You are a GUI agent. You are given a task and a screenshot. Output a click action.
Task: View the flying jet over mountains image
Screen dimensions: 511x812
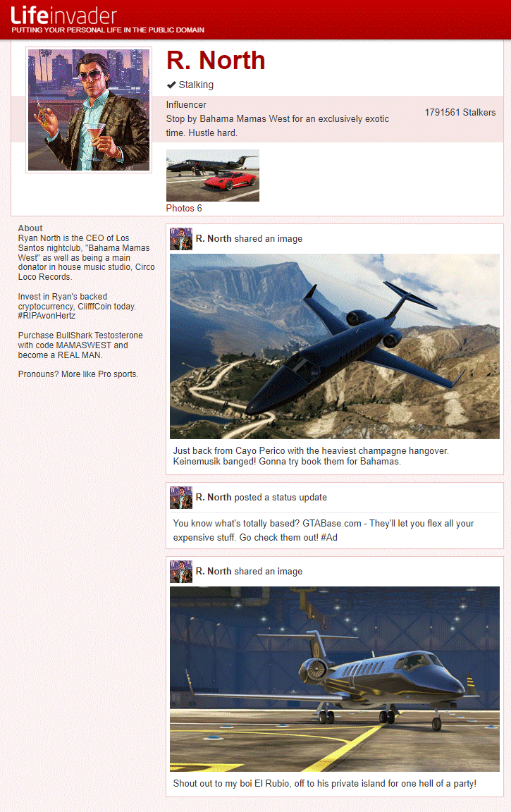[x=335, y=347]
